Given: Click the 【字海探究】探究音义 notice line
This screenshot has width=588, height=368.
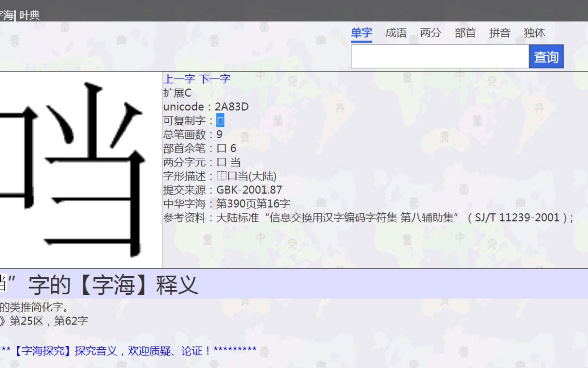Looking at the screenshot, I should (x=128, y=351).
